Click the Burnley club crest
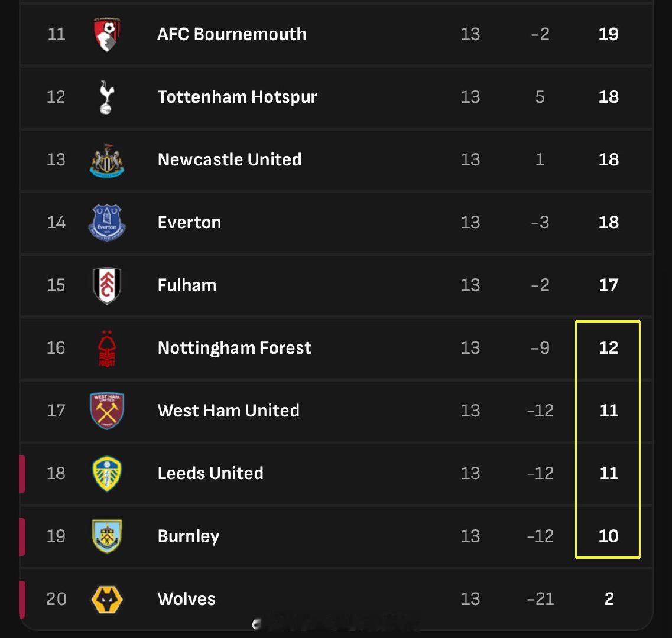The width and height of the screenshot is (672, 638). point(107,536)
